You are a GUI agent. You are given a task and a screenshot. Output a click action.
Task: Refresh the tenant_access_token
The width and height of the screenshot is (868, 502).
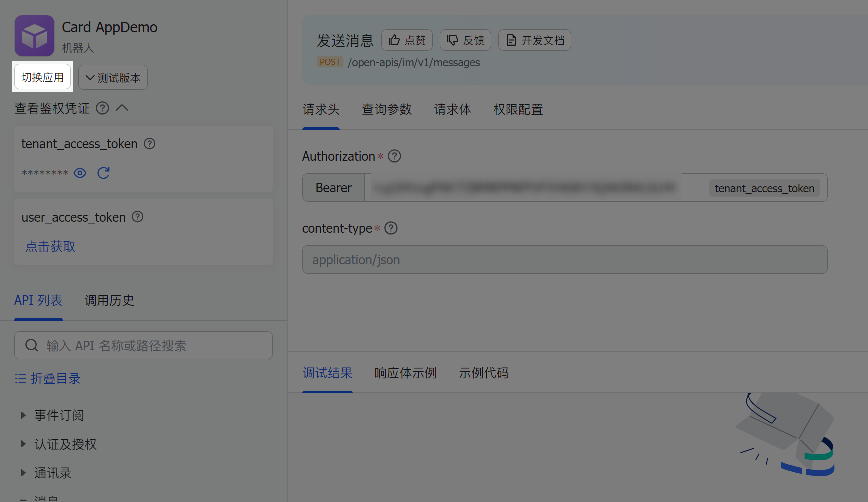(x=103, y=173)
